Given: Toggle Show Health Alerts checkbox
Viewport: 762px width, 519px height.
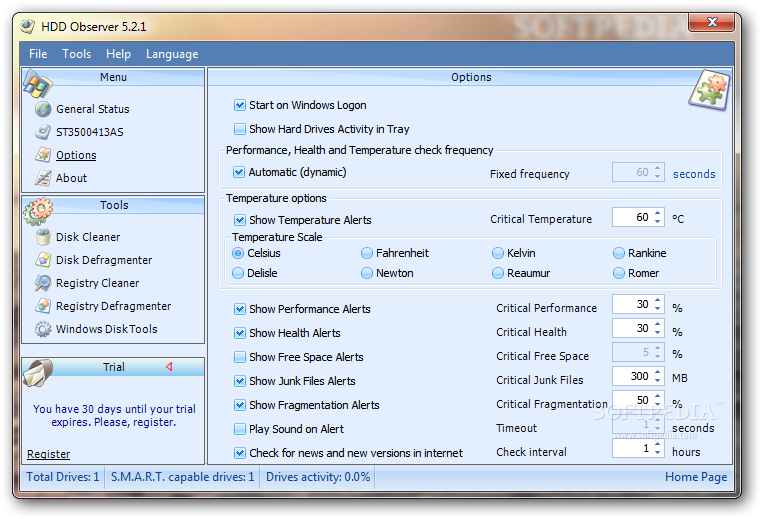Looking at the screenshot, I should (x=240, y=333).
